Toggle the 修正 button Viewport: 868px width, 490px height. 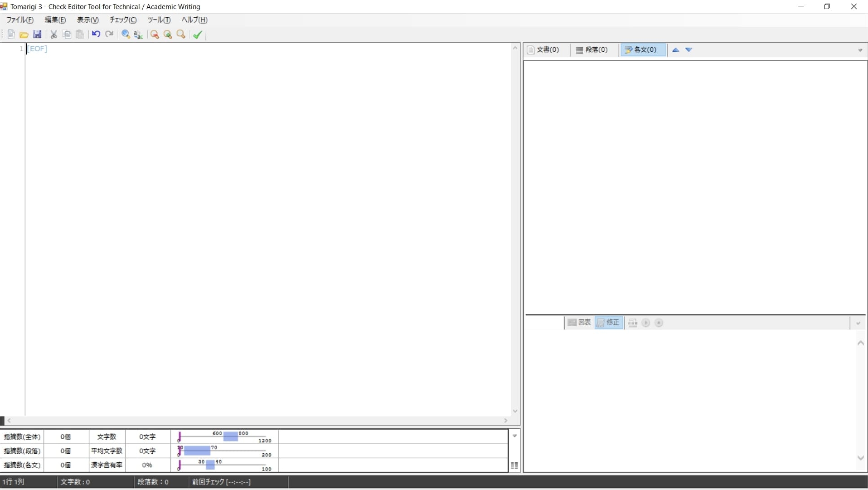608,323
